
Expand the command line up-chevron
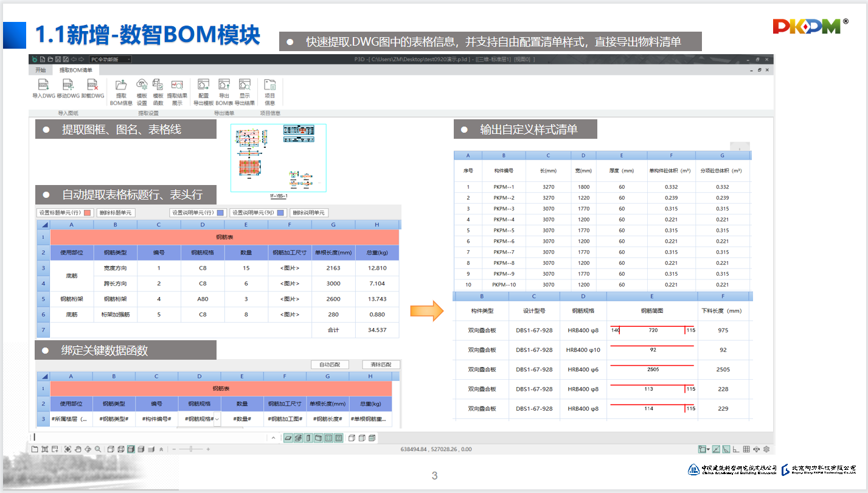274,438
